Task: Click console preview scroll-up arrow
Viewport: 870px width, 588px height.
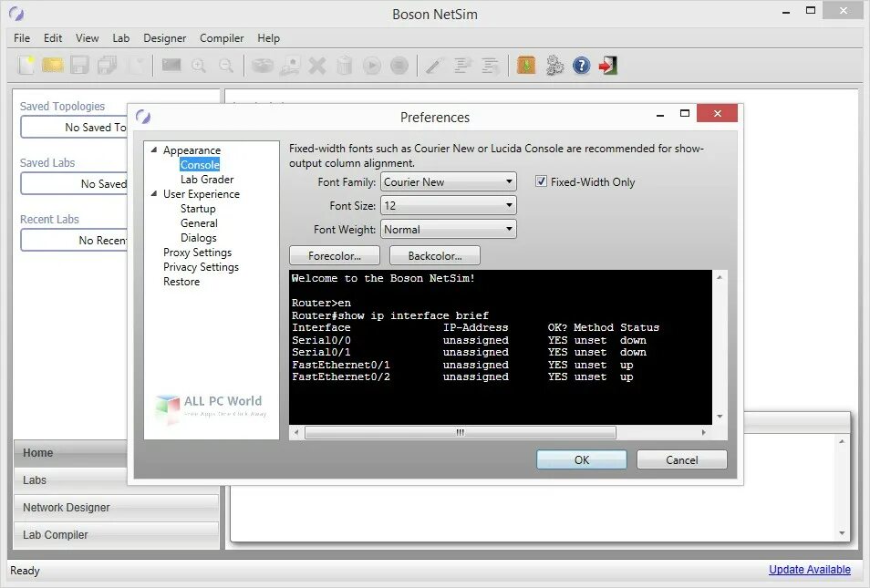Action: (x=720, y=277)
